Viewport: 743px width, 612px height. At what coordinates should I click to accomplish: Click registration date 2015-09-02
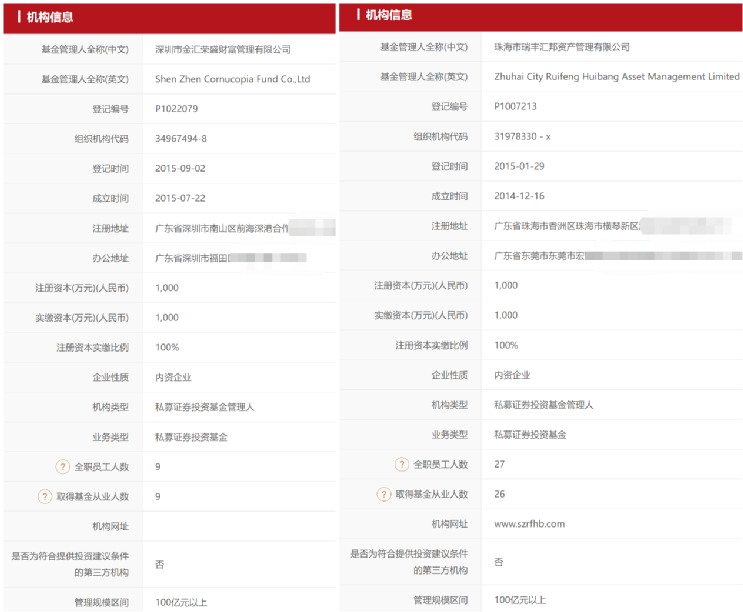[180, 169]
